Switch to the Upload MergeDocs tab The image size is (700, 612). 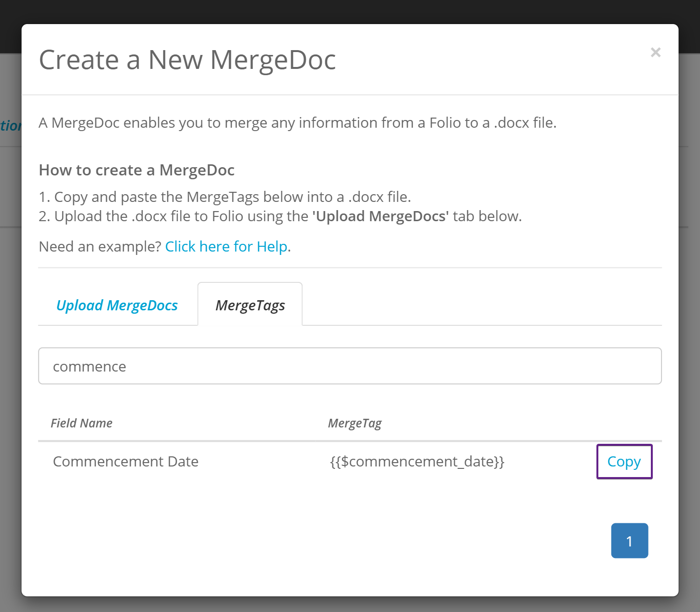tap(117, 306)
